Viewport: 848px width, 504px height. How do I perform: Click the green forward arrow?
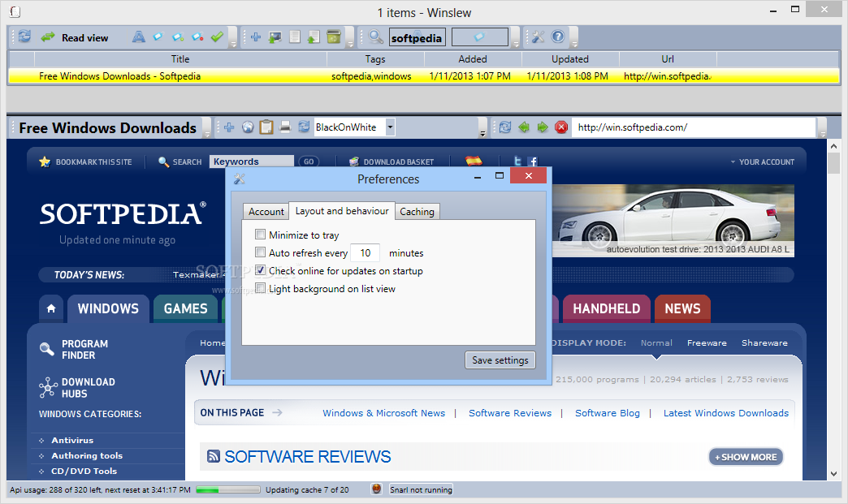point(543,127)
